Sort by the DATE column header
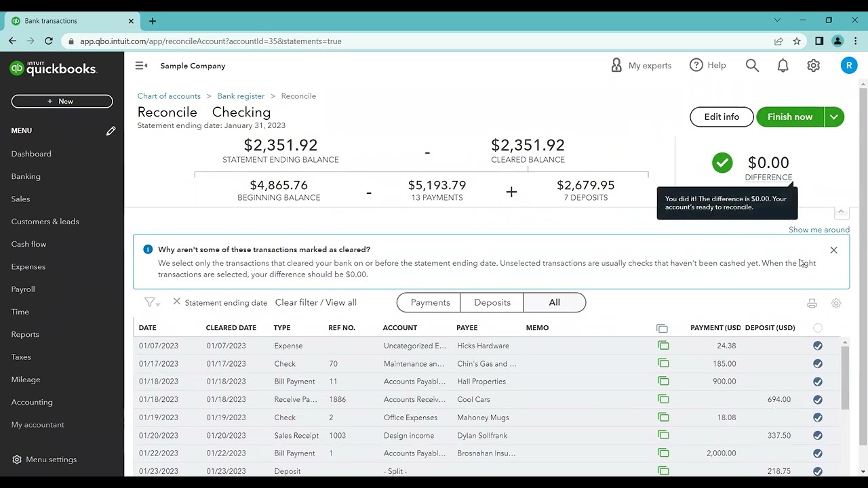This screenshot has height=488, width=868. [147, 328]
